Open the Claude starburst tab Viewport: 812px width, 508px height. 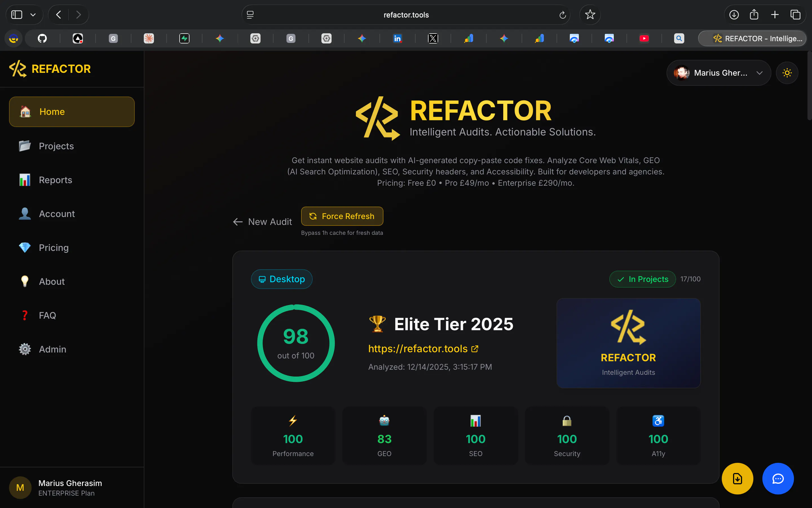coord(149,38)
